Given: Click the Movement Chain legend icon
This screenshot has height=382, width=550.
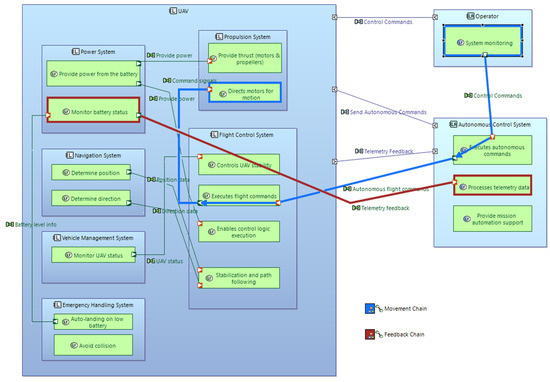Looking at the screenshot, I should point(370,309).
